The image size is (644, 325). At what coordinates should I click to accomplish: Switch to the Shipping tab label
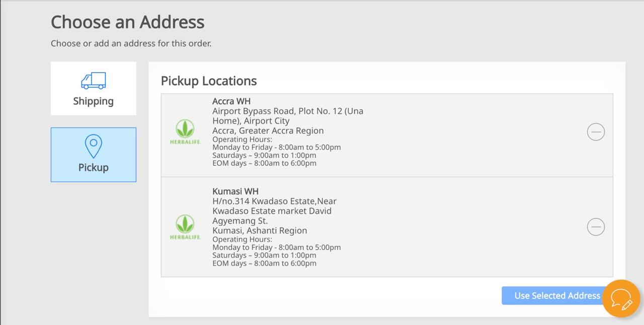coord(94,101)
